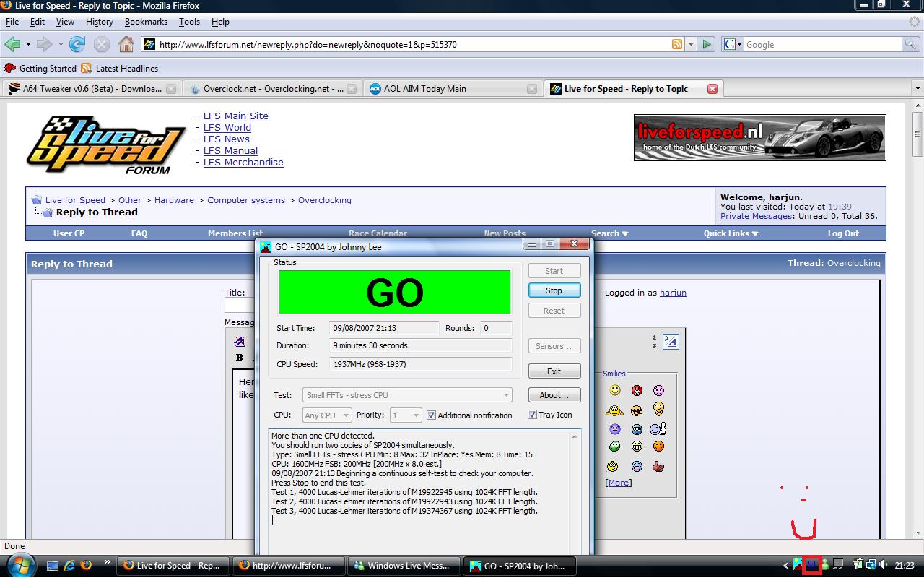Click the SP2004 log scrollbar up arrow
This screenshot has width=924, height=578.
(x=575, y=436)
